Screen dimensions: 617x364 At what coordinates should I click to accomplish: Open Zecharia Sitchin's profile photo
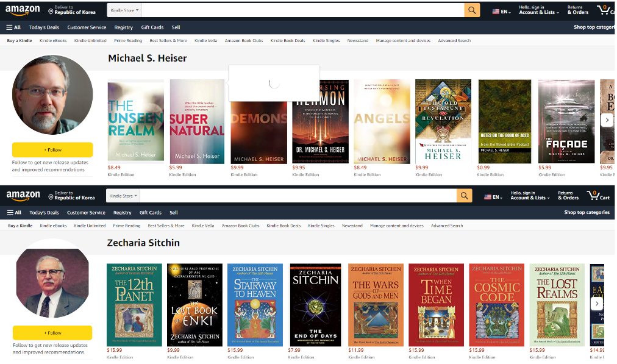[52, 279]
